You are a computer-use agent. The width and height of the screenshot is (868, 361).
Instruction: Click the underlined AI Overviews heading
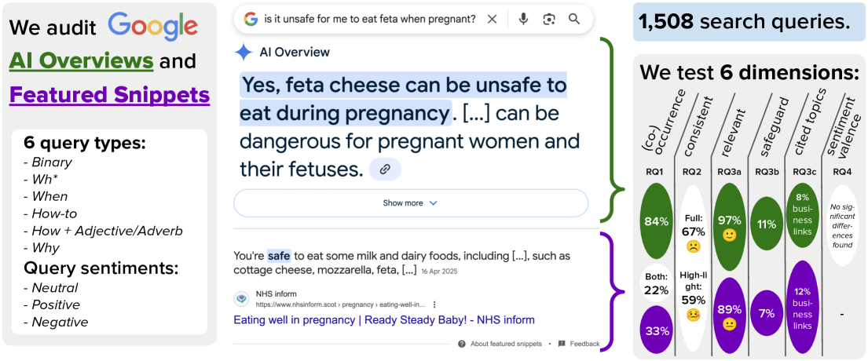tap(81, 61)
